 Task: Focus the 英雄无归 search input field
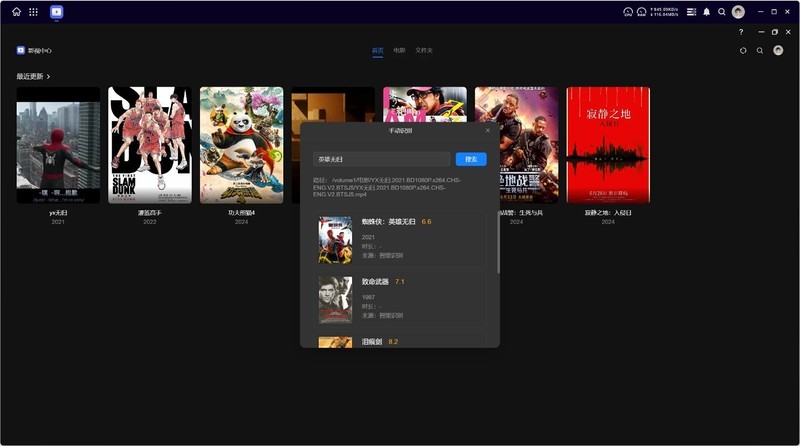pyautogui.click(x=381, y=159)
